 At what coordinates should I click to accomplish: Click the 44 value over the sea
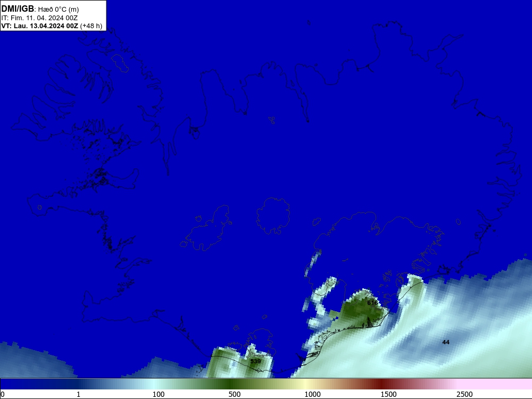coord(446,342)
